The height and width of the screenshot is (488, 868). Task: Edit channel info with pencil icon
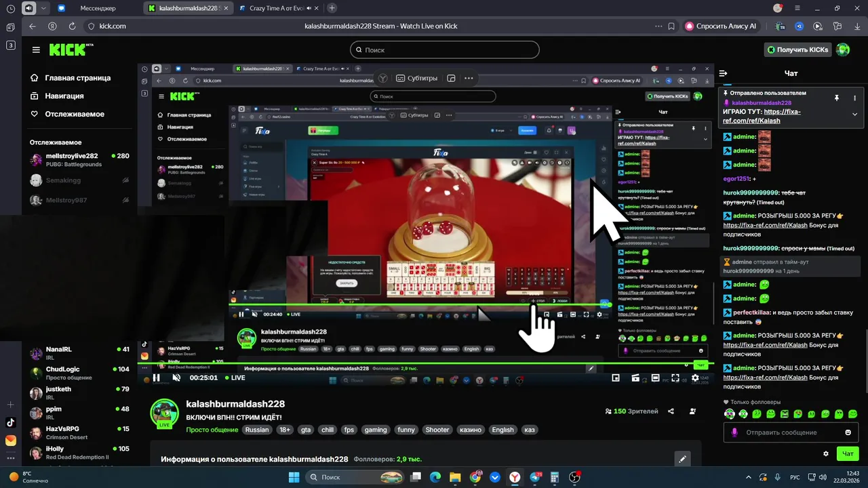(x=683, y=459)
